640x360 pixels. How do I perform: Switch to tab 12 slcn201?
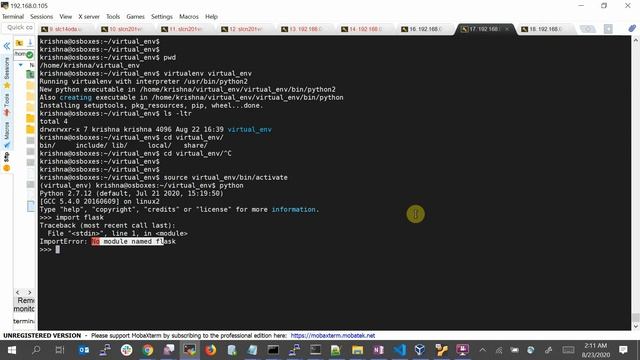[245, 29]
